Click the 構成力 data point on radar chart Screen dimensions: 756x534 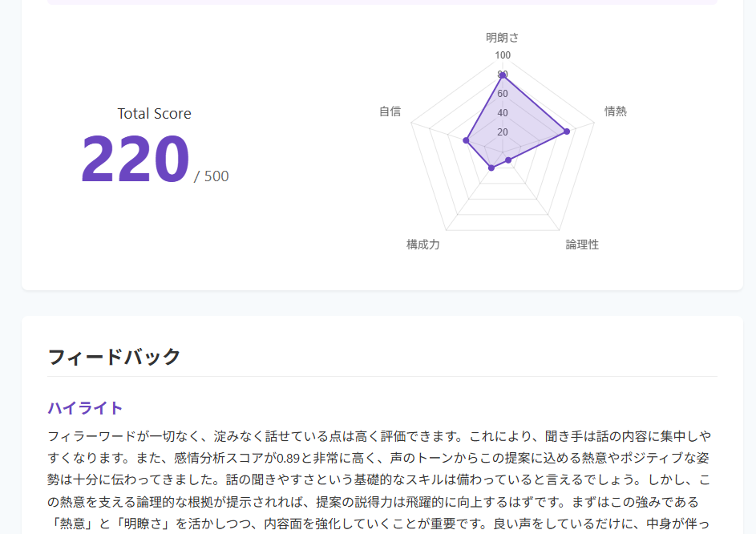(491, 168)
